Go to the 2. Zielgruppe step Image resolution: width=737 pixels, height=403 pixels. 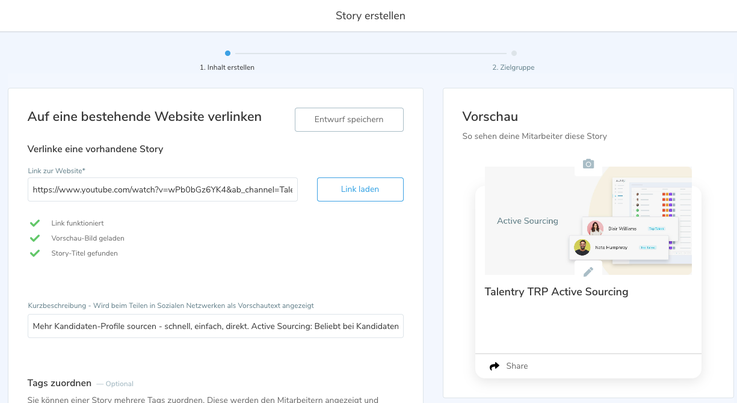pyautogui.click(x=513, y=68)
